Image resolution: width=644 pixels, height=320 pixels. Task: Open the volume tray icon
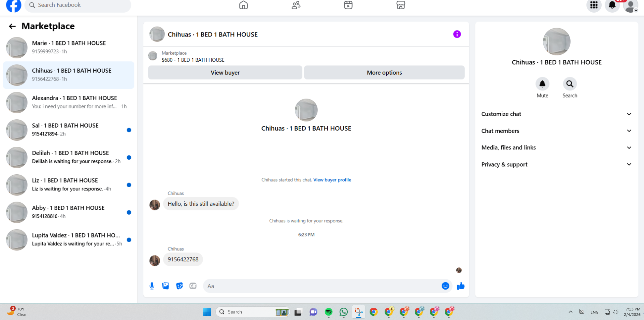click(x=615, y=312)
